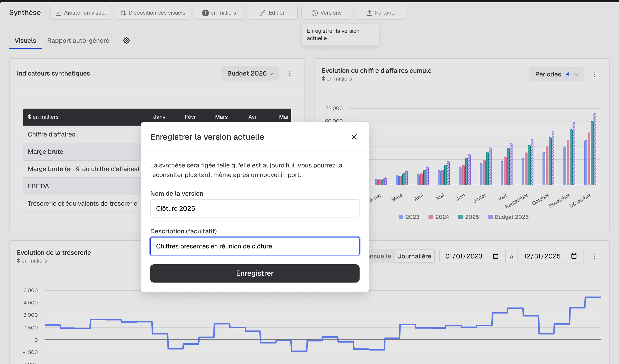Open Évolution de la trésorerie three-dot menu

click(595, 256)
